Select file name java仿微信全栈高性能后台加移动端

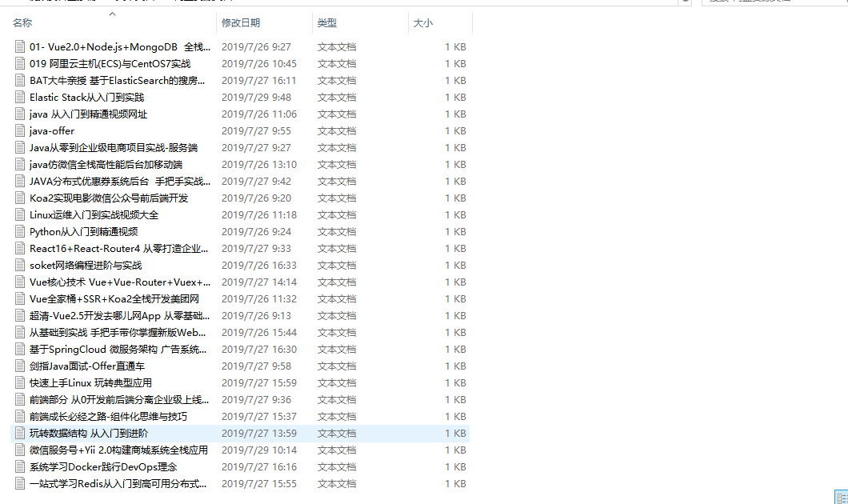106,164
